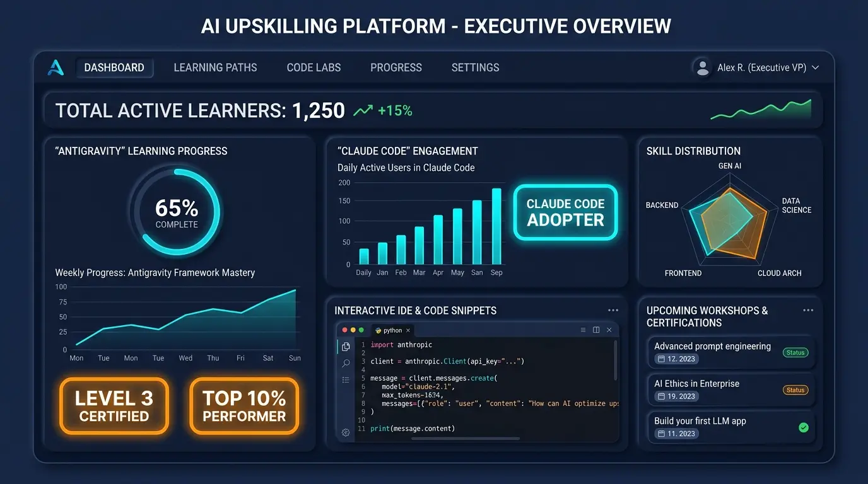Click the 1,250 total active learners value

click(319, 111)
